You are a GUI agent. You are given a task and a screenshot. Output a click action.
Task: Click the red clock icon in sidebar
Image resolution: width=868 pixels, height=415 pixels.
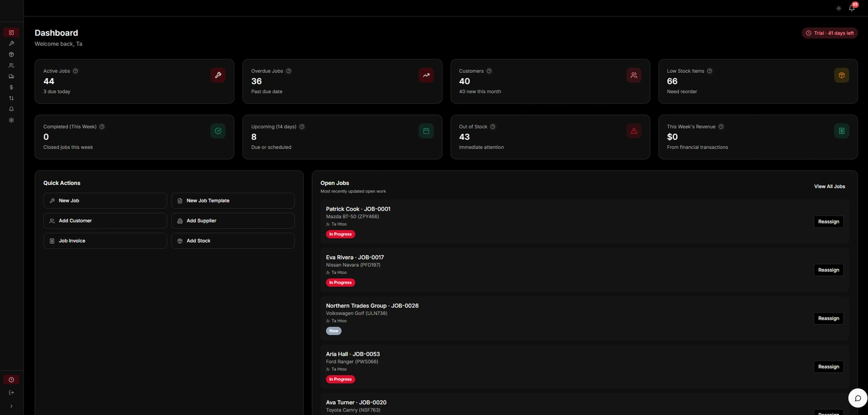point(11,379)
